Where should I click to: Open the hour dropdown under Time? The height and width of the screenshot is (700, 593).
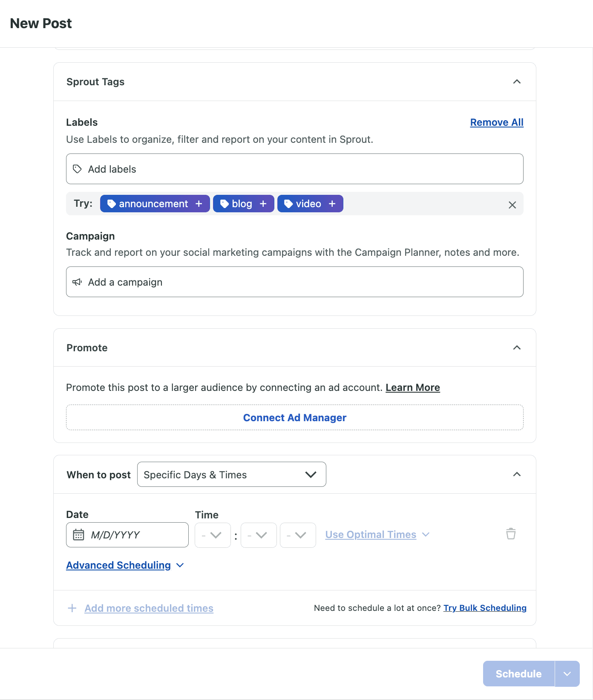[x=213, y=535]
